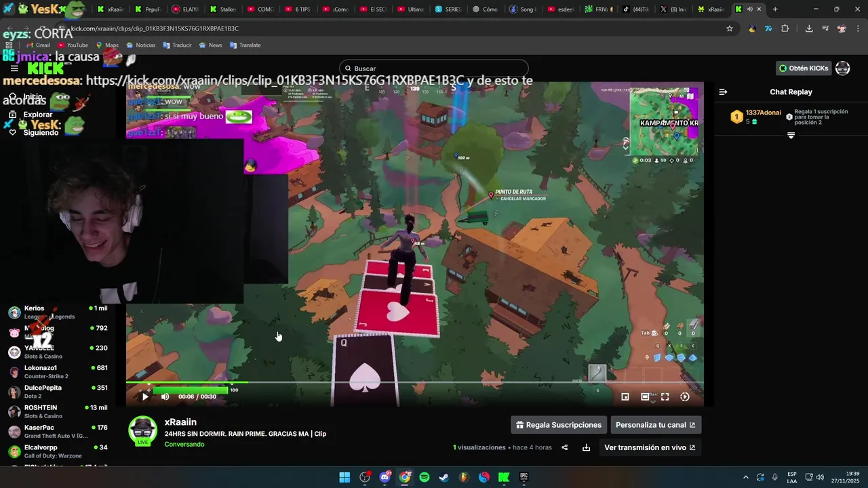Open Siguiendo in sidebar
Screen dimensions: 868x488
click(x=34, y=133)
